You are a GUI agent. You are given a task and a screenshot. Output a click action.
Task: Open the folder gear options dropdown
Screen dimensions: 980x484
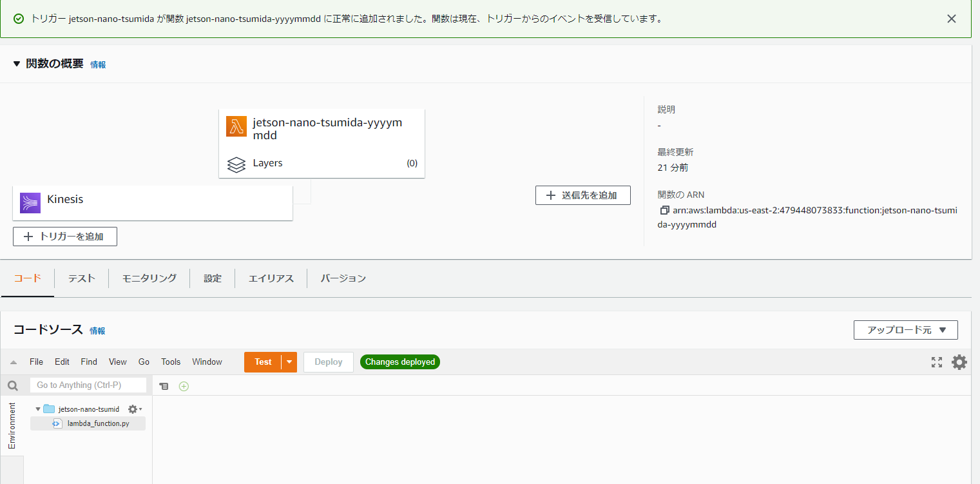[x=135, y=409]
